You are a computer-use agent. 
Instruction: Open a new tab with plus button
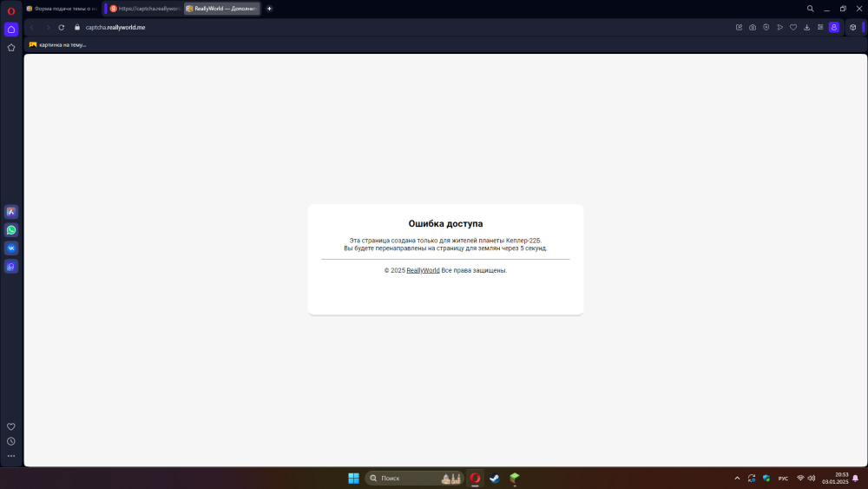tap(270, 9)
